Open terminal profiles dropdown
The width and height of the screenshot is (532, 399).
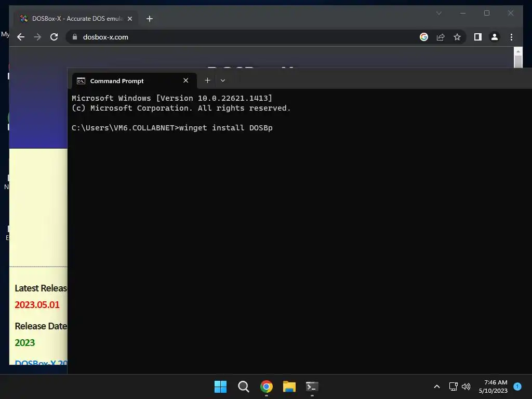222,81
